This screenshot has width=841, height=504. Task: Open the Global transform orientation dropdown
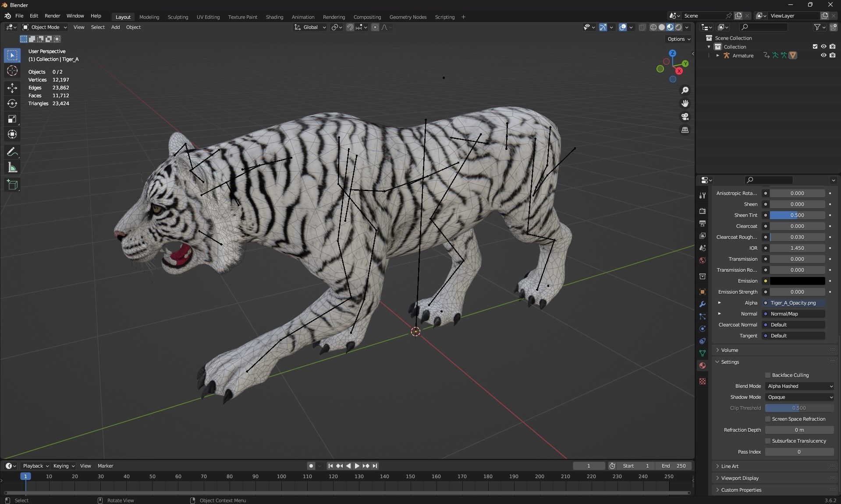(310, 27)
